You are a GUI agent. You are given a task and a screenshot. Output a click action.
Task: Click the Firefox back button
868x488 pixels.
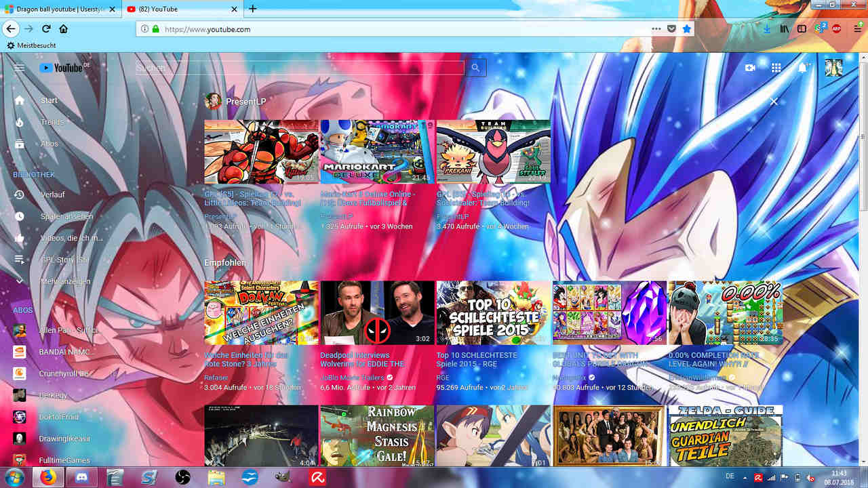[x=11, y=29]
